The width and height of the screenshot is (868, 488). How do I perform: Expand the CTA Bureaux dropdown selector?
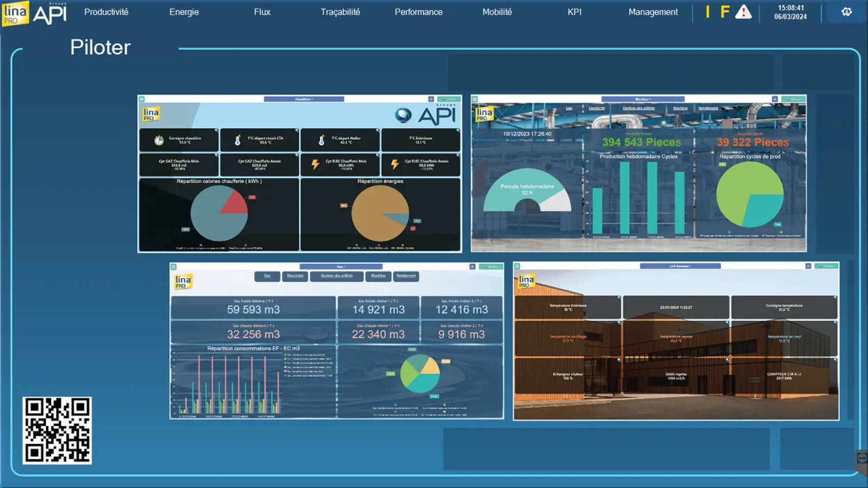[x=680, y=266]
